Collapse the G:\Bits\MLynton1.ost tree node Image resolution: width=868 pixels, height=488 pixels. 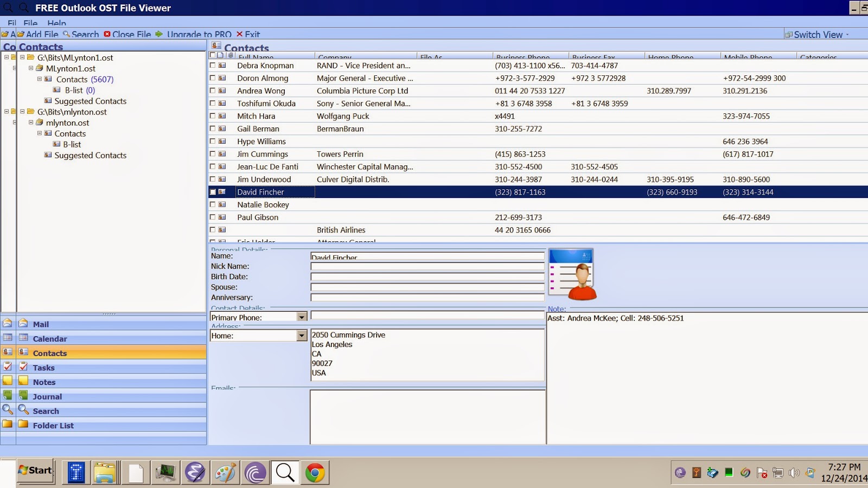[22, 57]
